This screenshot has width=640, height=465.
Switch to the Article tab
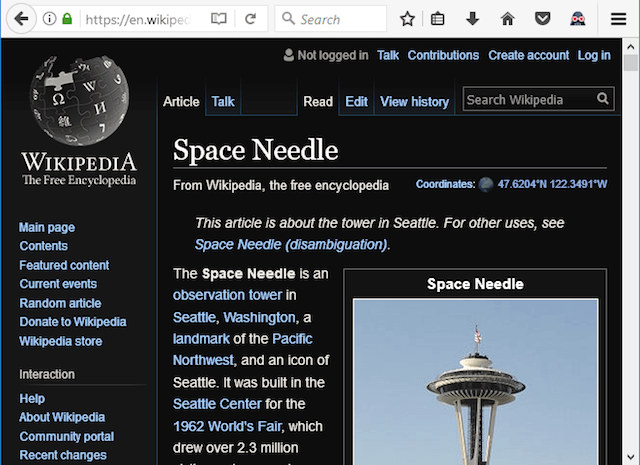point(181,102)
